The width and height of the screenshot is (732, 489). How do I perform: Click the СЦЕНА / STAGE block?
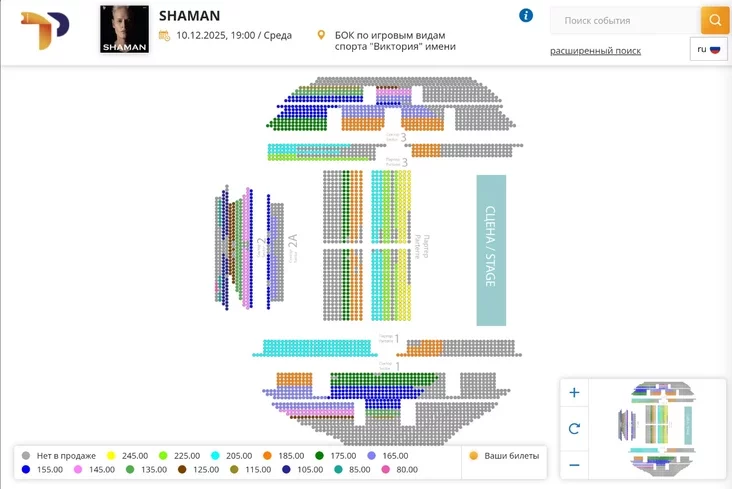[491, 250]
